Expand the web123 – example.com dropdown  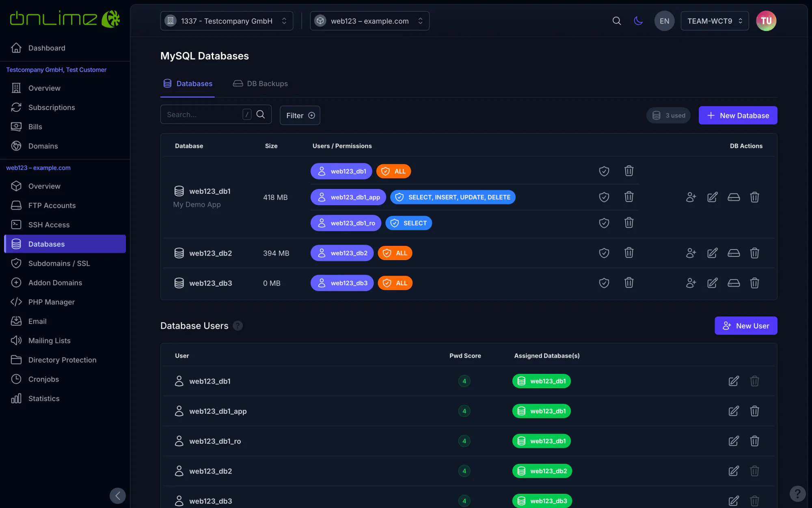pos(369,21)
